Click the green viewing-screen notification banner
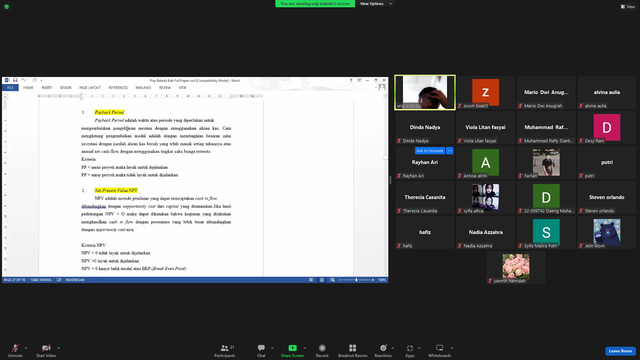640x360 pixels. coord(315,4)
